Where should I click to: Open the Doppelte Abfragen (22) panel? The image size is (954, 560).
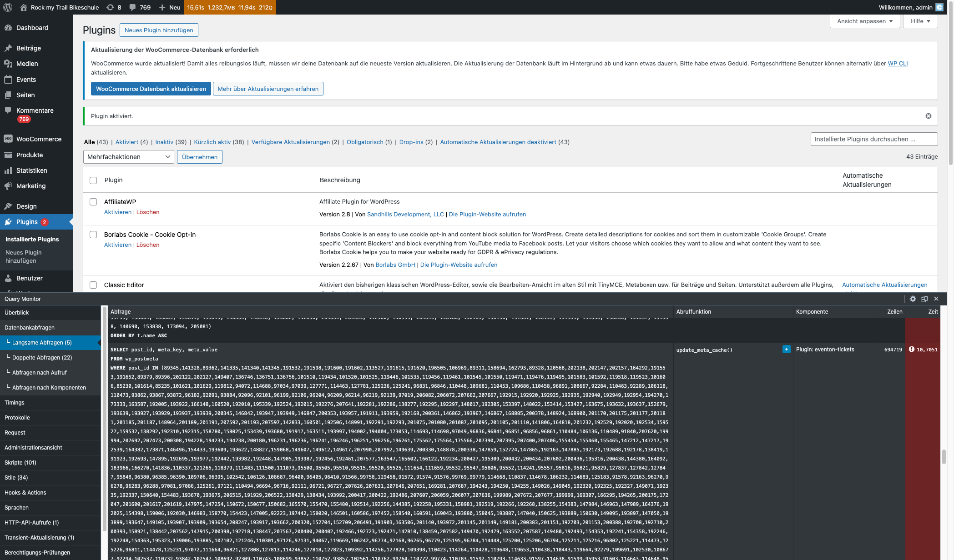point(50,358)
